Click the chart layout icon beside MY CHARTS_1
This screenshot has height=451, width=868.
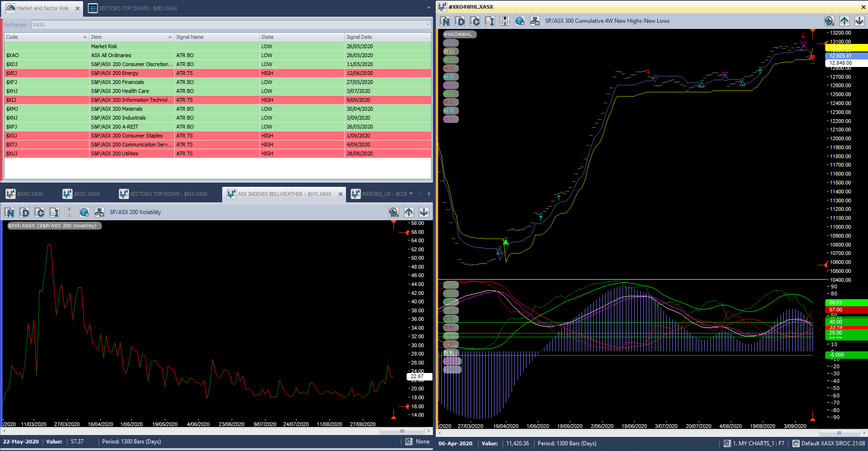click(x=727, y=443)
